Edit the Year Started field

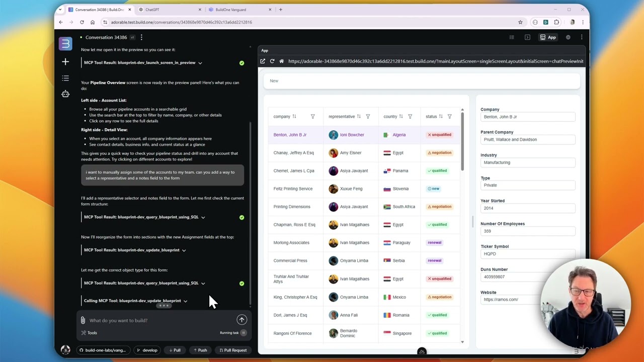(x=527, y=208)
